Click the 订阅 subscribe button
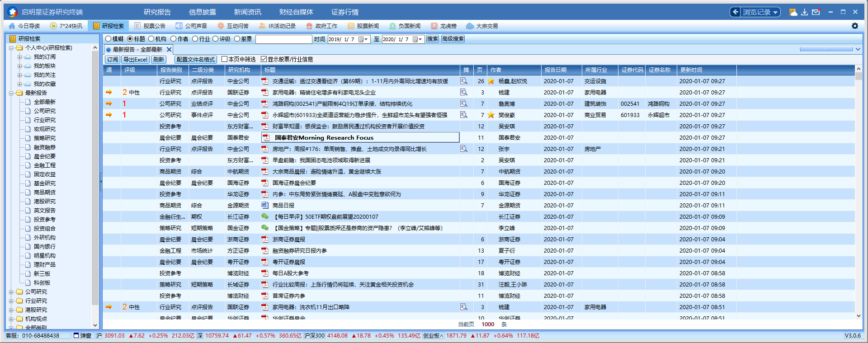The image size is (868, 343). click(112, 60)
